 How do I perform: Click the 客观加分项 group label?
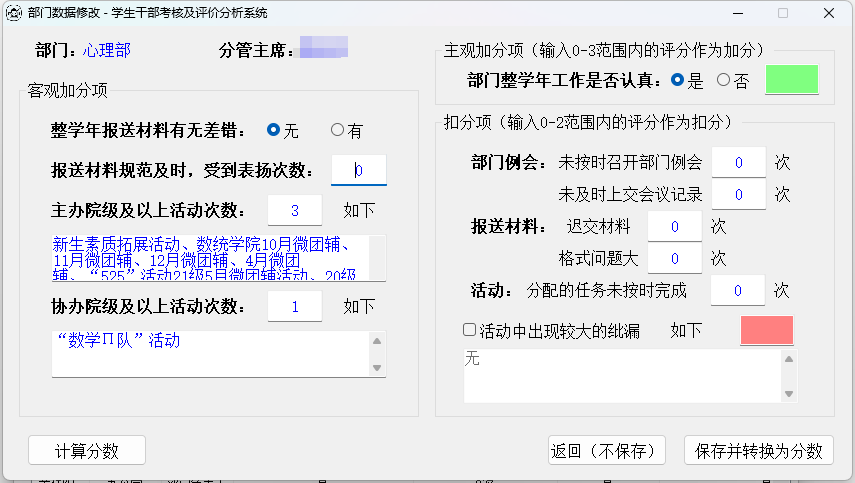click(68, 90)
